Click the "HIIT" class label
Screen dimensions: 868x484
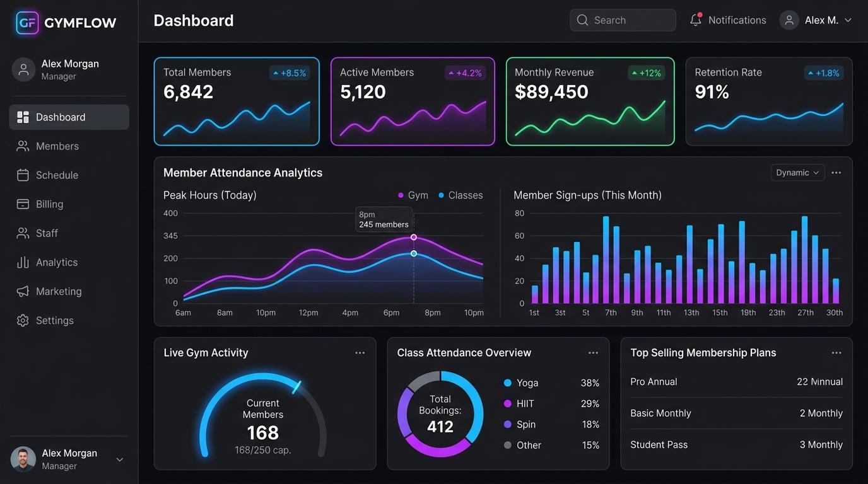pyautogui.click(x=525, y=404)
